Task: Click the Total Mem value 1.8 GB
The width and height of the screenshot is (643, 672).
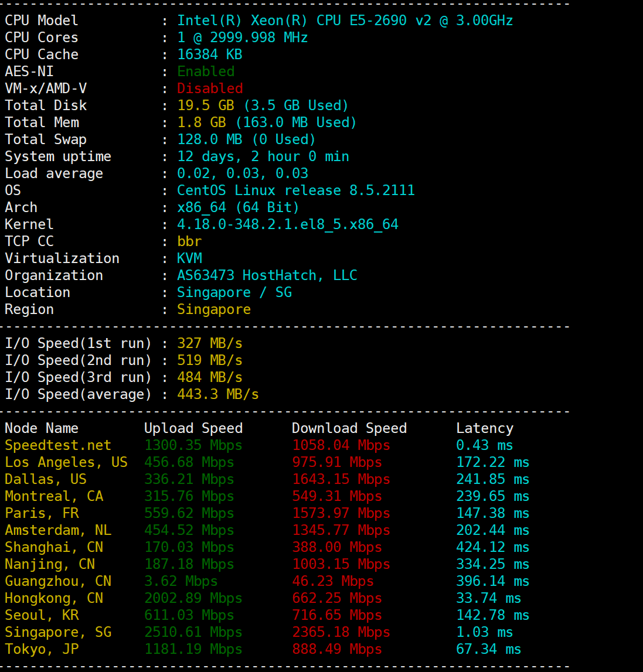Action: 202,122
